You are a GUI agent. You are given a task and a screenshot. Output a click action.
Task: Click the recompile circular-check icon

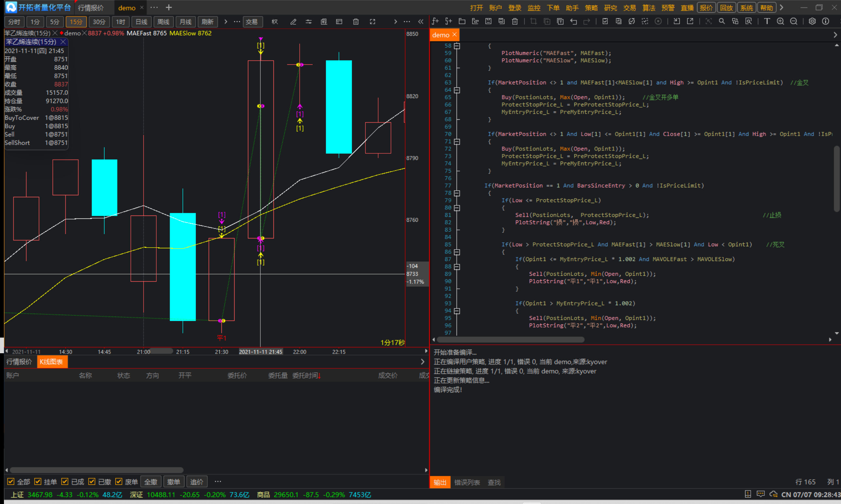[632, 21]
